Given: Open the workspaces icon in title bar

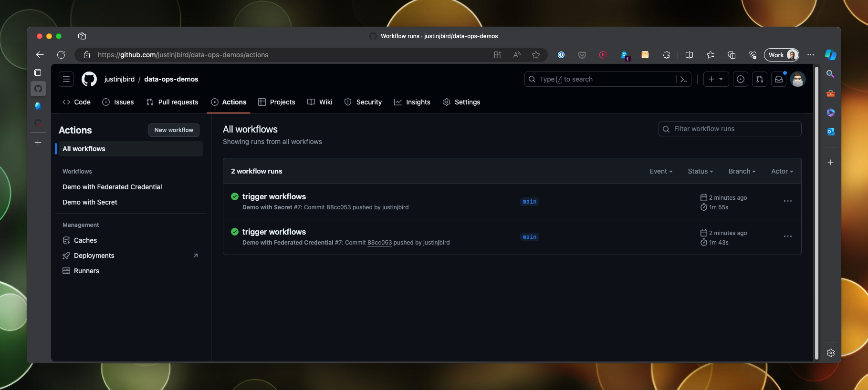Looking at the screenshot, I should [82, 36].
